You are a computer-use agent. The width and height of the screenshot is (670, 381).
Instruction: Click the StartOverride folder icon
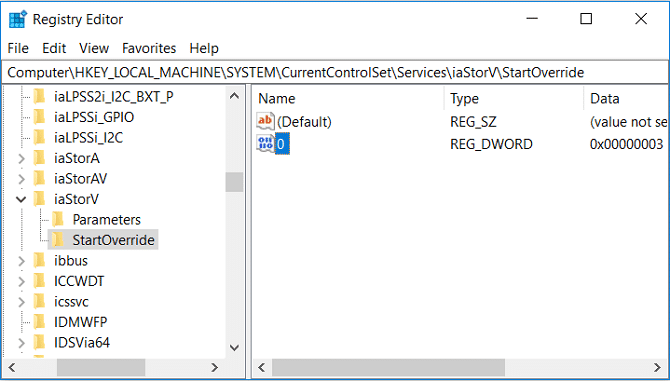58,240
